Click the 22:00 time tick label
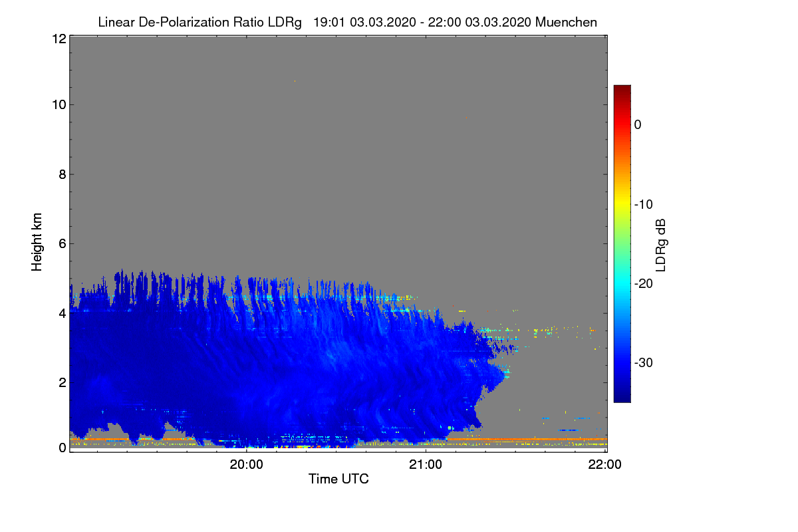Screen dimensions: 798x532 605,464
